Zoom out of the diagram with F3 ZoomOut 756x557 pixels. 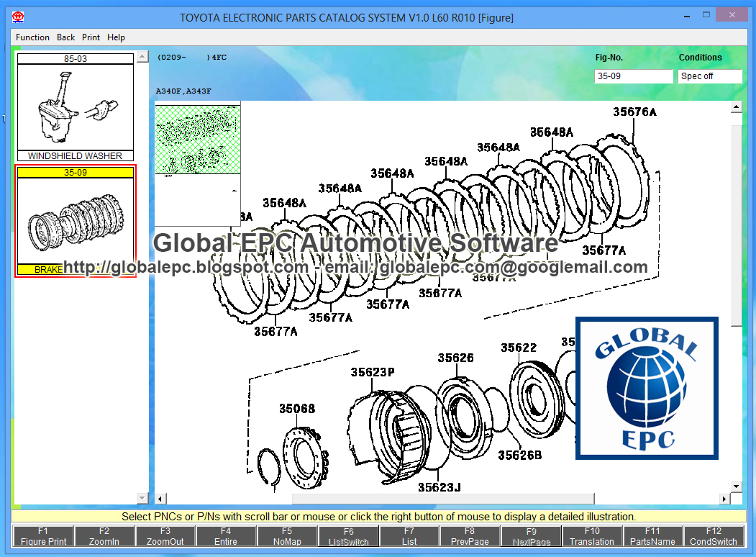(165, 535)
